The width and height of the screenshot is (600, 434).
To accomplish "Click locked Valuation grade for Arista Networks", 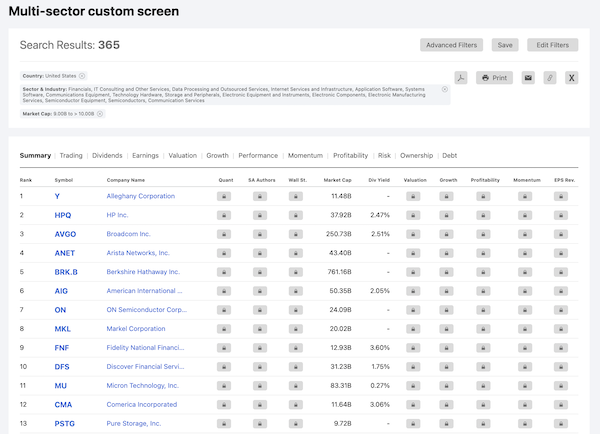I will click(x=413, y=253).
